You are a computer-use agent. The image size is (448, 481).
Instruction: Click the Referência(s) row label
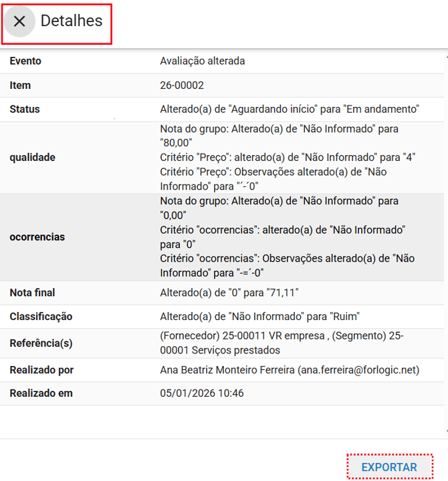click(41, 343)
